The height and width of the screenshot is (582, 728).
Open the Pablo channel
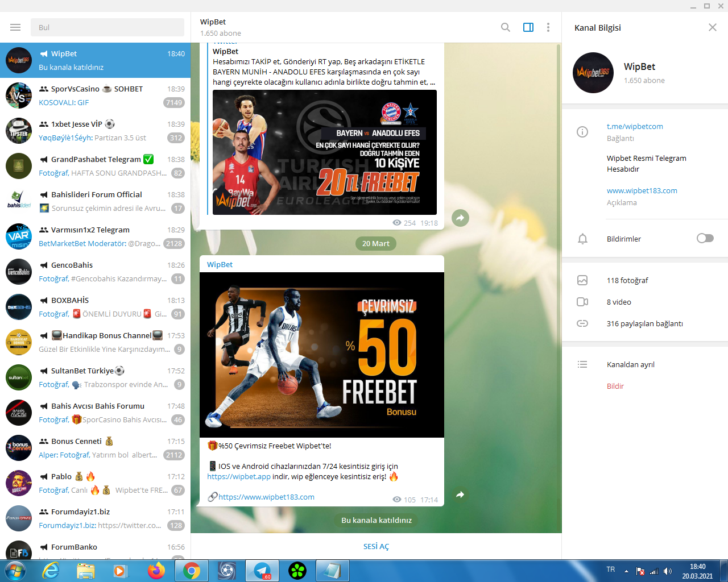(x=95, y=483)
